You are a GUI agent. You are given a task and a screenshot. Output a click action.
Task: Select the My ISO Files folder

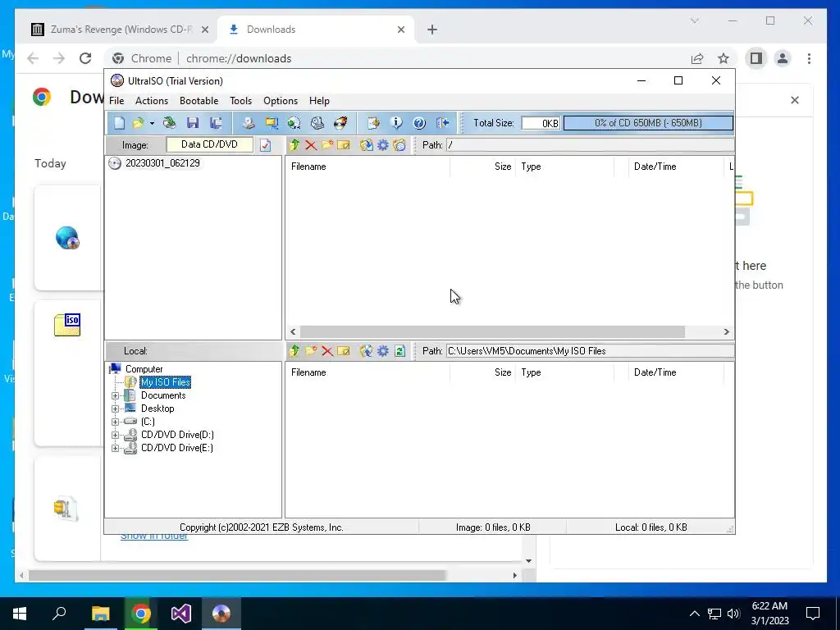click(166, 382)
